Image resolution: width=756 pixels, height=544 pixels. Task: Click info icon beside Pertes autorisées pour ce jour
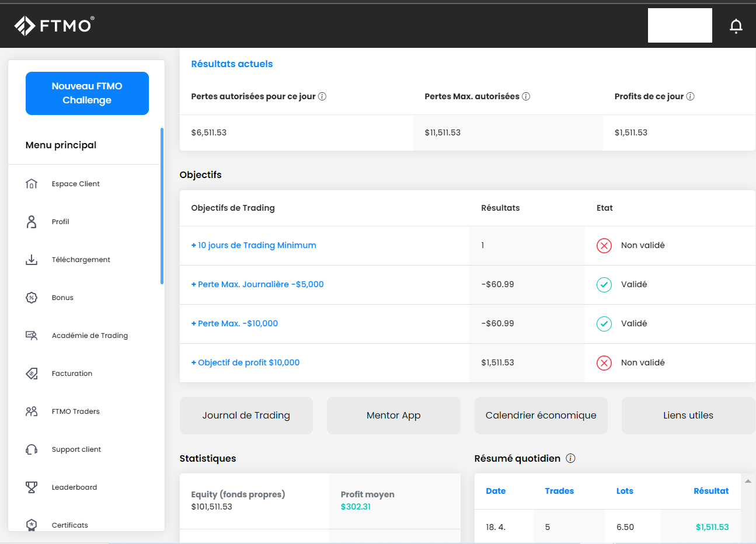(322, 96)
